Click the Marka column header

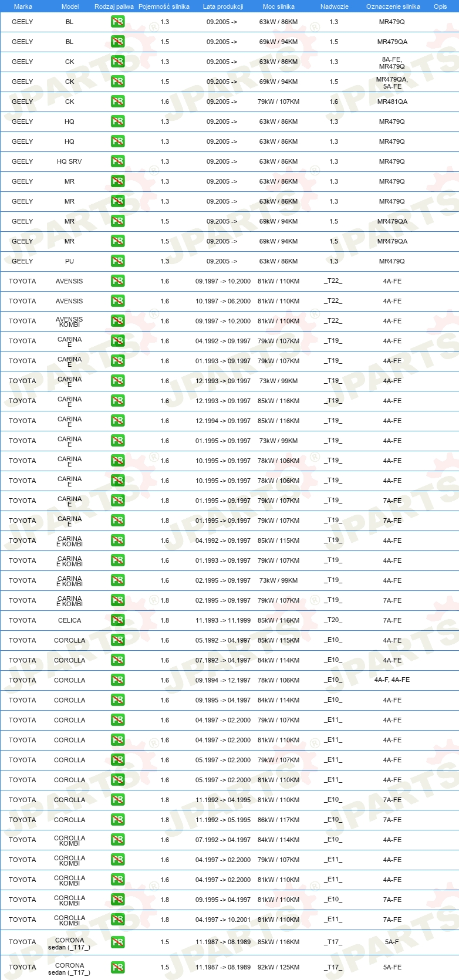pyautogui.click(x=23, y=6)
